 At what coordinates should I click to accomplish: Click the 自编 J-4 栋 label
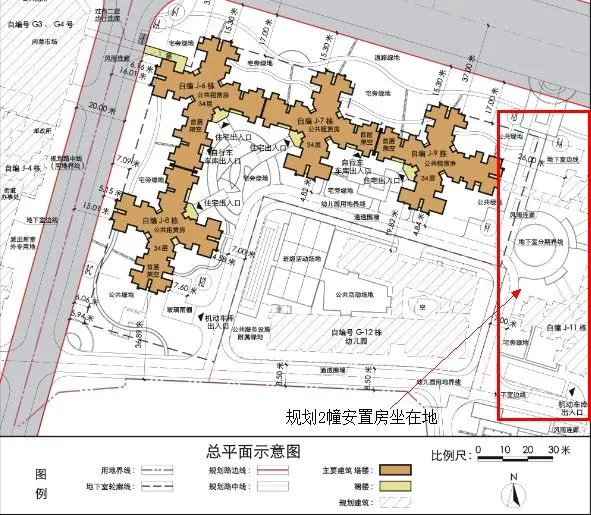(23, 169)
